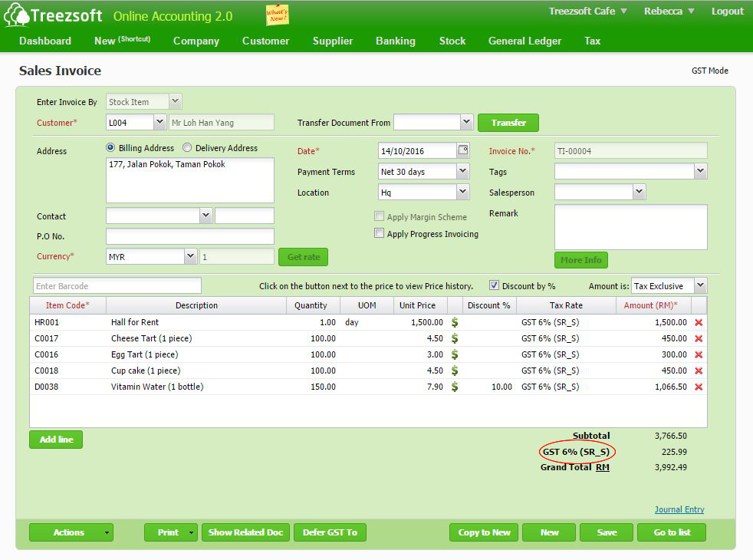Image resolution: width=753 pixels, height=560 pixels.
Task: Open the Banking menu
Action: click(395, 41)
